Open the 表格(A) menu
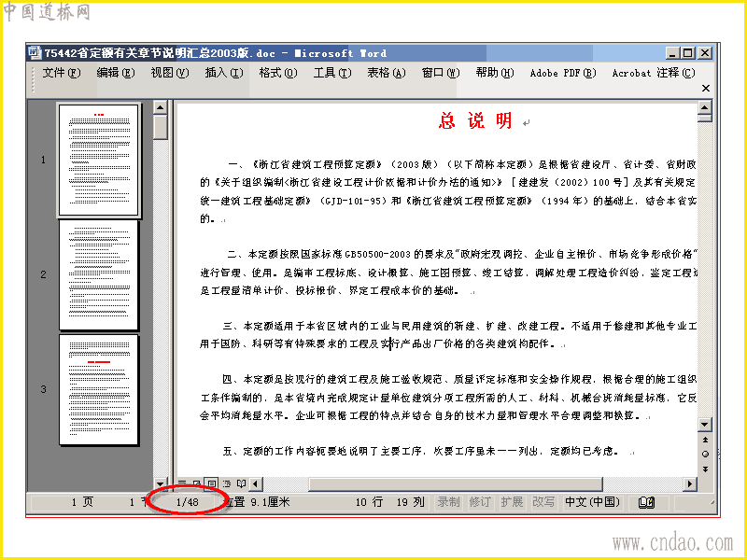 387,73
